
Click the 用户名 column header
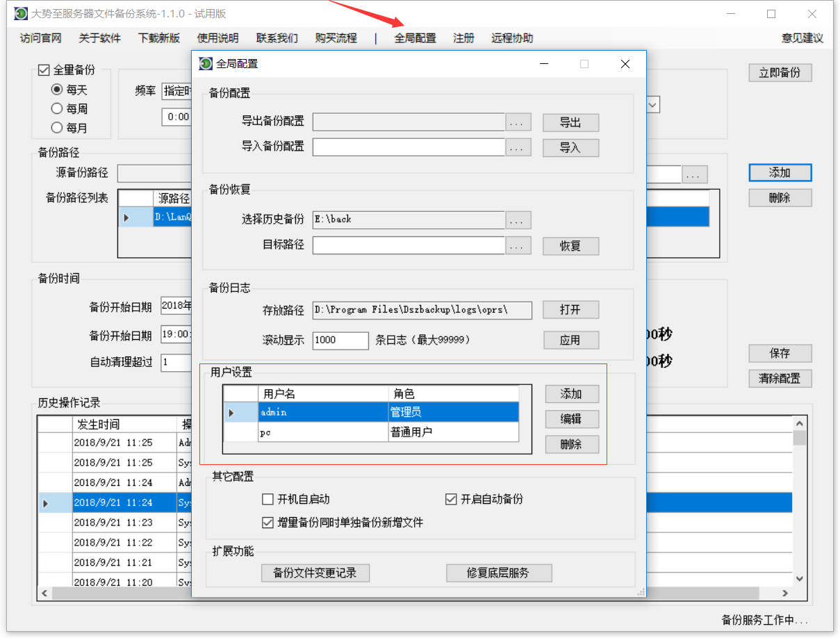click(x=323, y=393)
